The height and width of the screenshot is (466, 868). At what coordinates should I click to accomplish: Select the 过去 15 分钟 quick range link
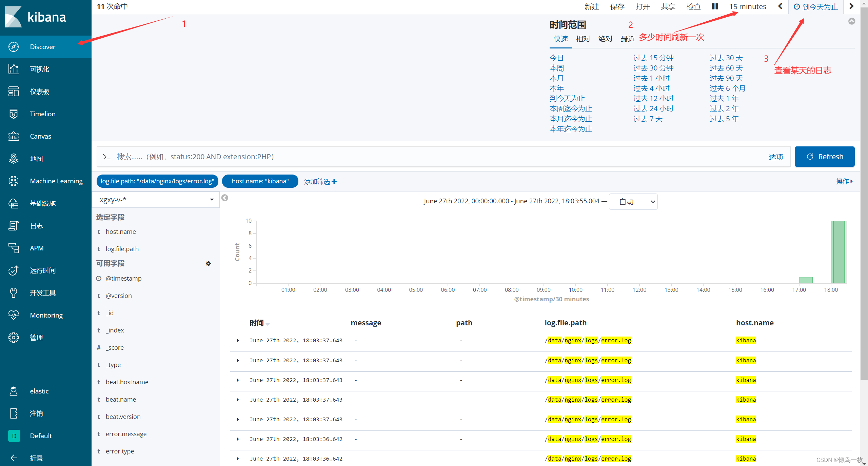pyautogui.click(x=653, y=58)
